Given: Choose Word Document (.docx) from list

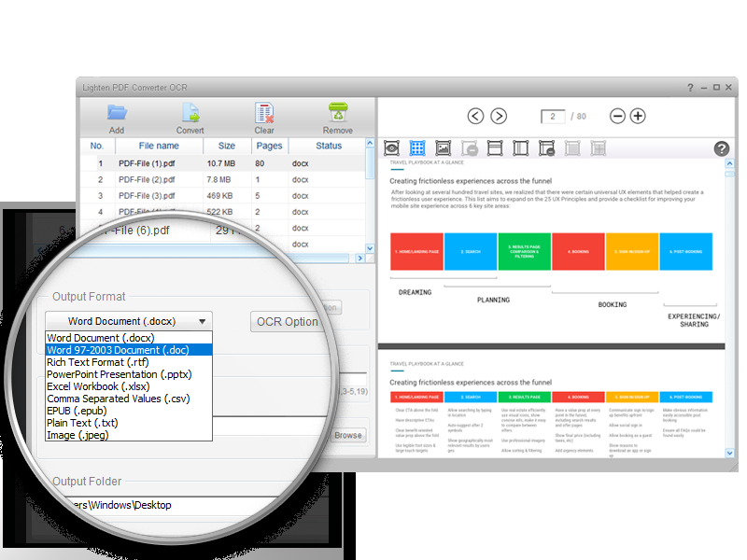Looking at the screenshot, I should [x=129, y=338].
